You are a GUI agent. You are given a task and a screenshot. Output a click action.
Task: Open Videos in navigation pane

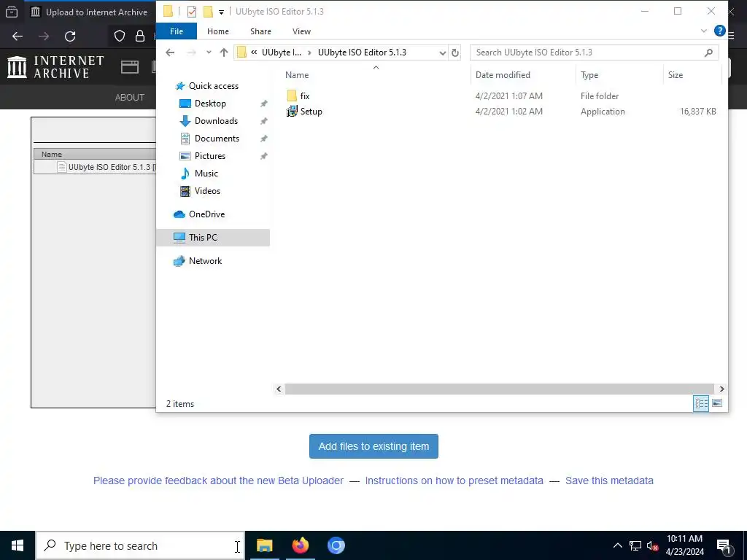[207, 191]
